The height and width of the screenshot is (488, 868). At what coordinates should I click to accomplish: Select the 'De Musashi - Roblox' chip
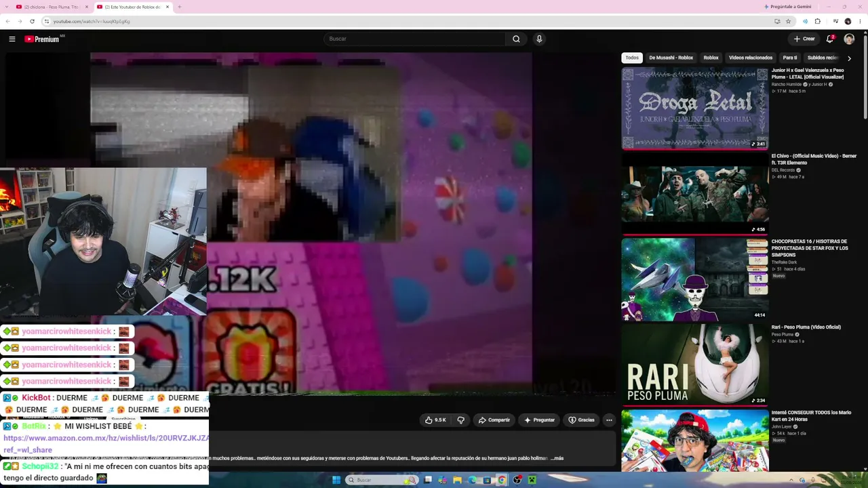pyautogui.click(x=671, y=58)
